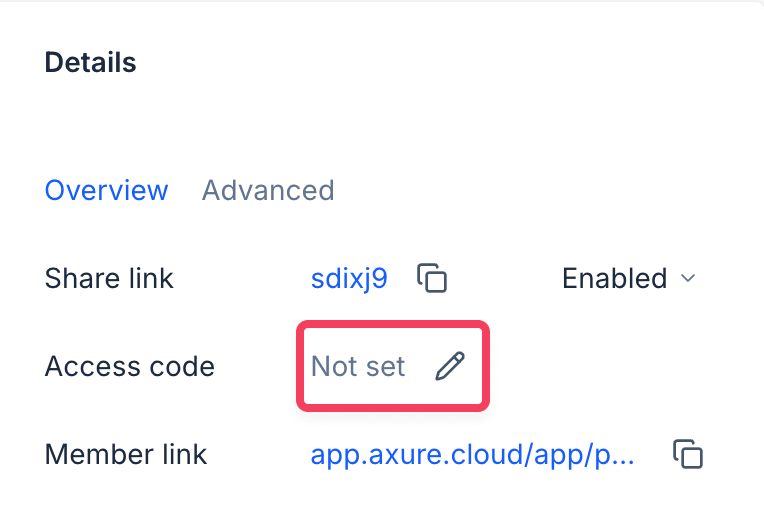View Advanced details settings
Viewport: 764px width, 510px height.
pyautogui.click(x=268, y=190)
